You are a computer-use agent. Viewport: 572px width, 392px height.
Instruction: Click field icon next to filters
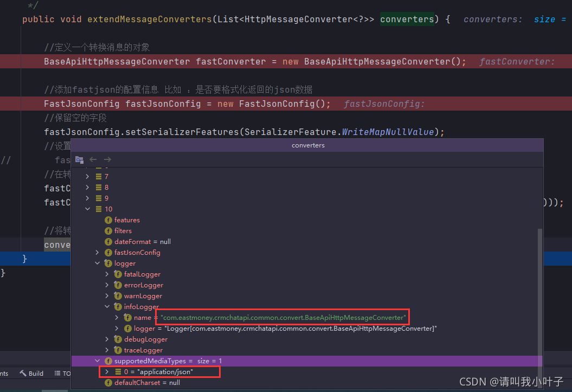click(x=108, y=231)
